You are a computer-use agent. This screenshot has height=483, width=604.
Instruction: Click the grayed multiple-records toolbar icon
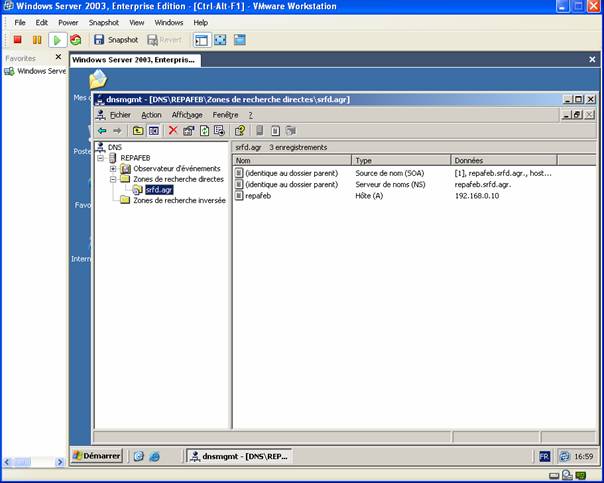pyautogui.click(x=291, y=131)
